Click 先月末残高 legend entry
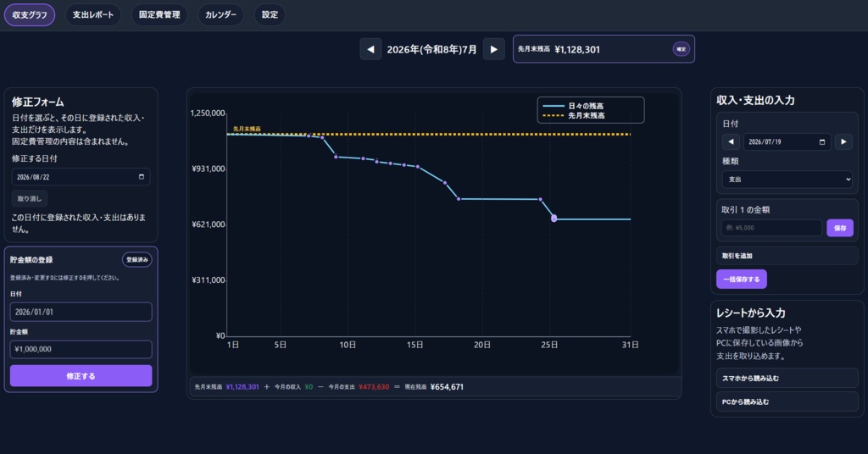The width and height of the screenshot is (868, 454). [x=574, y=115]
